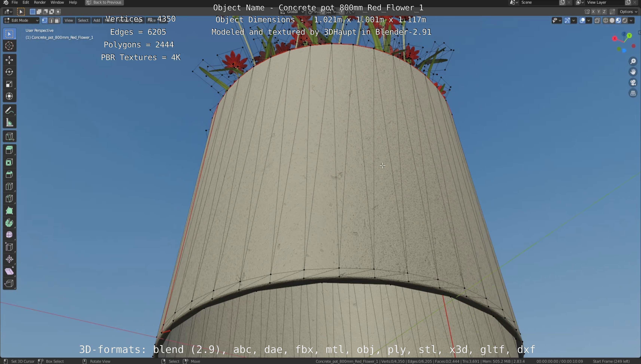This screenshot has width=641, height=364.
Task: Toggle Y axis mesh symmetry
Action: (x=599, y=12)
